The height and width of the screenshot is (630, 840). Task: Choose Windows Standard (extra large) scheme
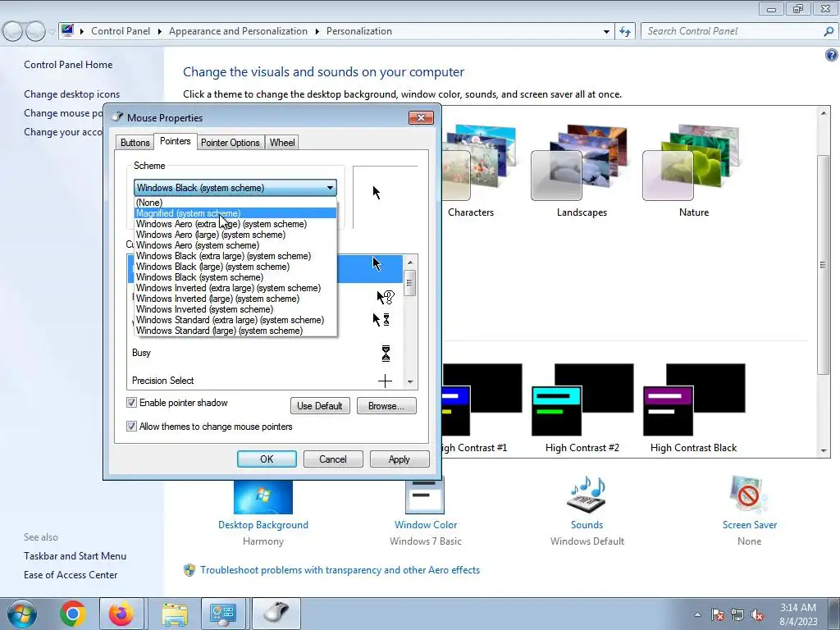point(235,320)
